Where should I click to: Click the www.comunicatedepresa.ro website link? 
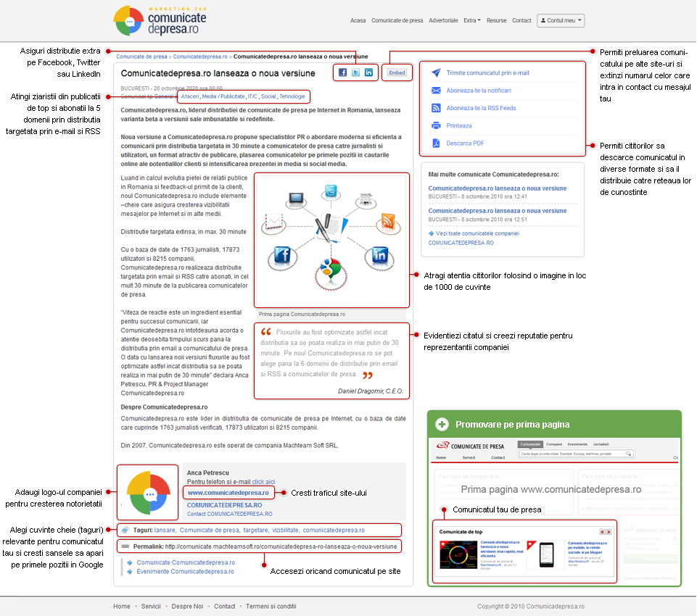pyautogui.click(x=228, y=493)
